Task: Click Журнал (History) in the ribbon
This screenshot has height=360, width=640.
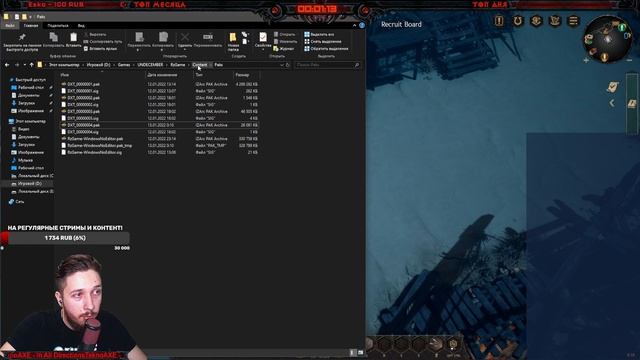Action: 284,49
